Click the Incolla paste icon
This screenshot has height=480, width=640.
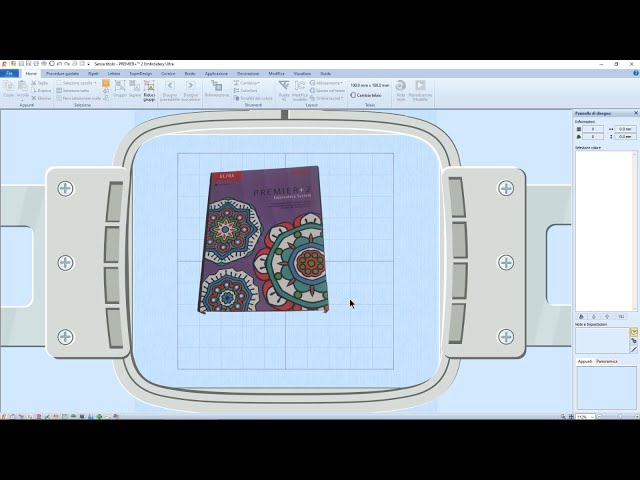tap(23, 89)
